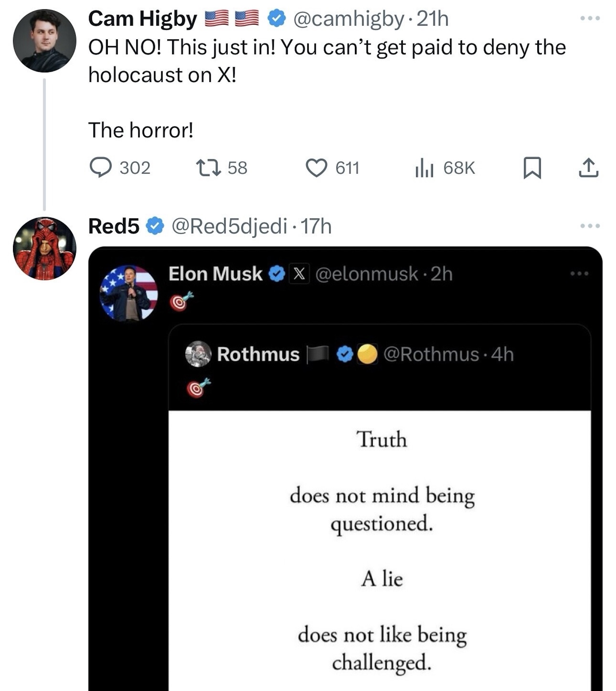Screen dimensions: 616x691
Task: Open more options on Elon Musk's post
Action: [x=579, y=273]
